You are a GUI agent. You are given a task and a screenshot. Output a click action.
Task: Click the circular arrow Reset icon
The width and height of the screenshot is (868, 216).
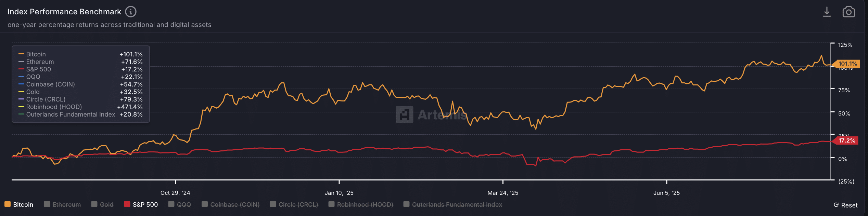[836, 205]
